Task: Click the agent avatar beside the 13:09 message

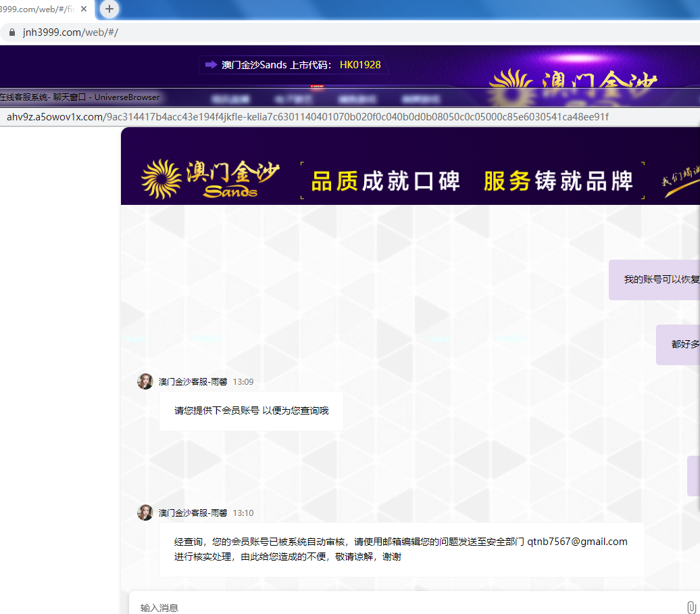Action: [x=145, y=381]
